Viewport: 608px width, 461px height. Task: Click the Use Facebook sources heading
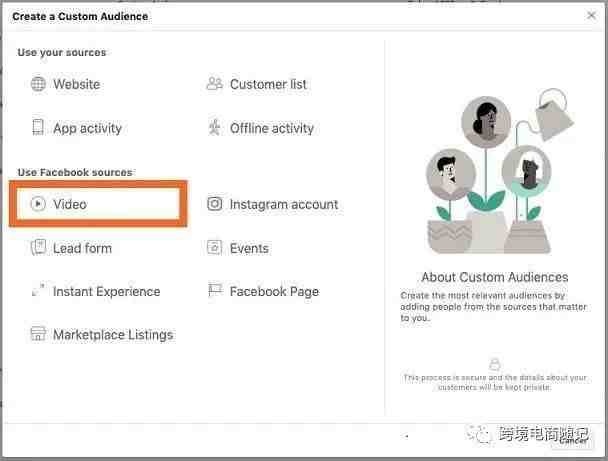75,172
